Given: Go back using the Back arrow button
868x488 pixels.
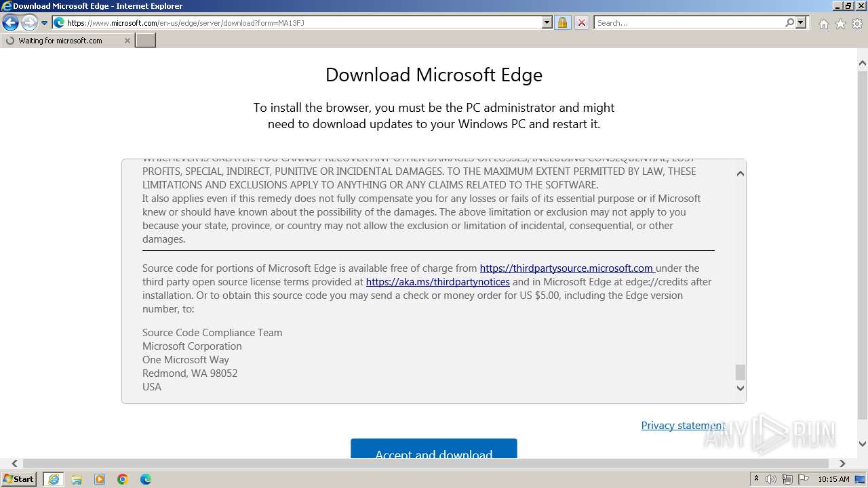Looking at the screenshot, I should [10, 23].
